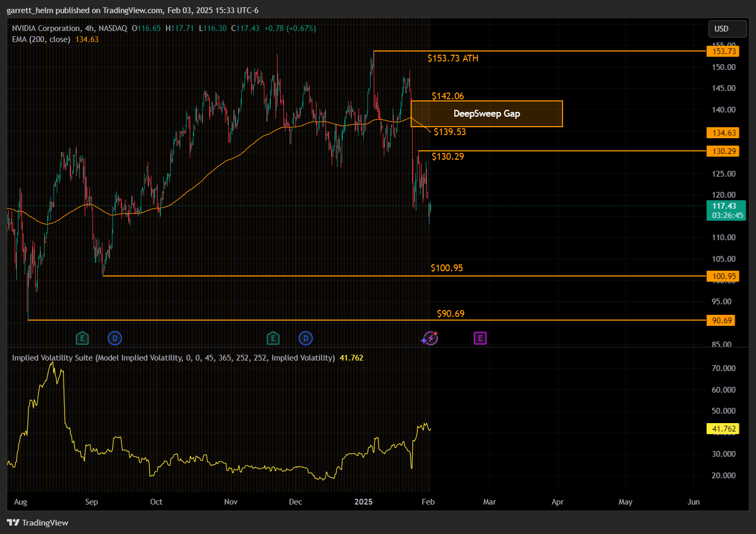Click the EMA (200, close) indicator legend
This screenshot has width=756, height=534.
41,39
